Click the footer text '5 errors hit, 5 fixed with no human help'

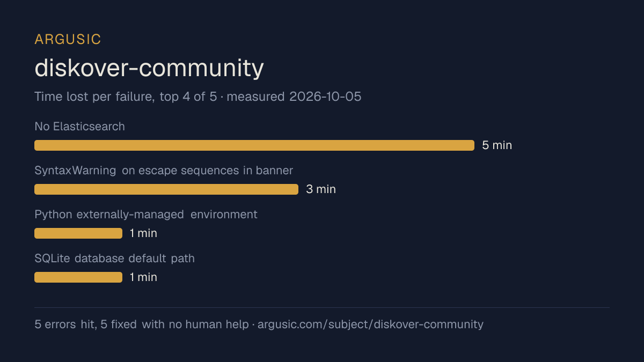(142, 324)
